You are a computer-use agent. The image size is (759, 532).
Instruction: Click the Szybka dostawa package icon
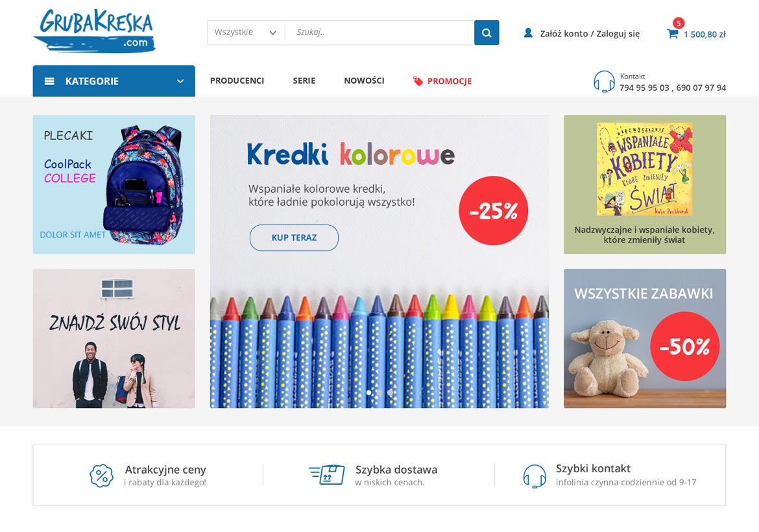327,475
